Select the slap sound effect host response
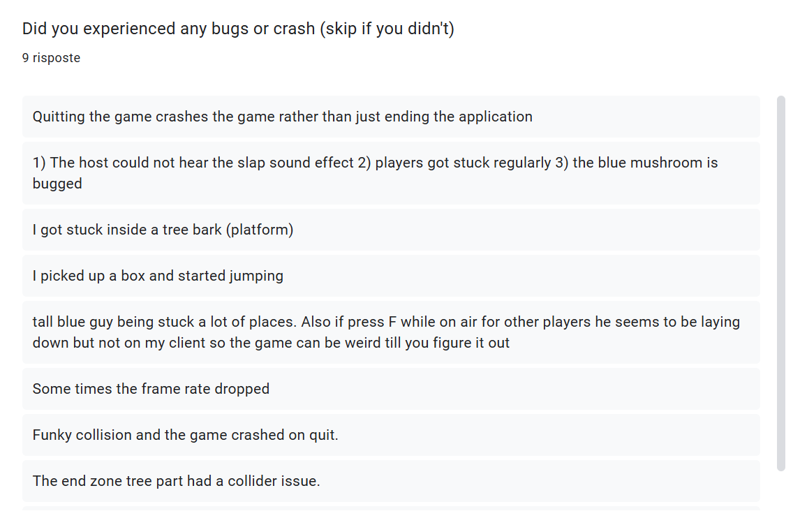 [391, 173]
